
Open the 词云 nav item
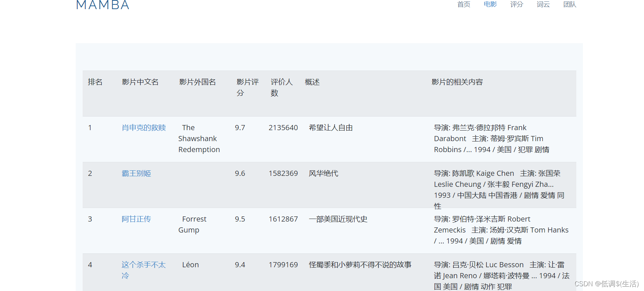tap(543, 4)
